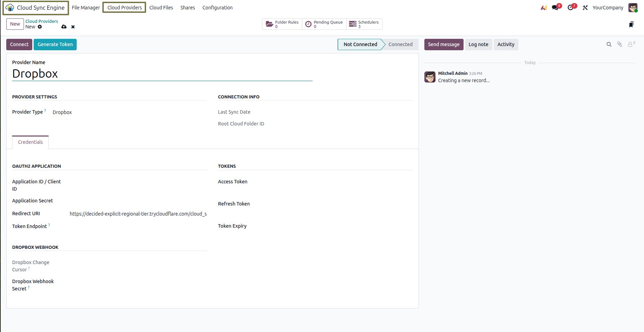
Task: Open user avatar menu
Action: [x=633, y=8]
